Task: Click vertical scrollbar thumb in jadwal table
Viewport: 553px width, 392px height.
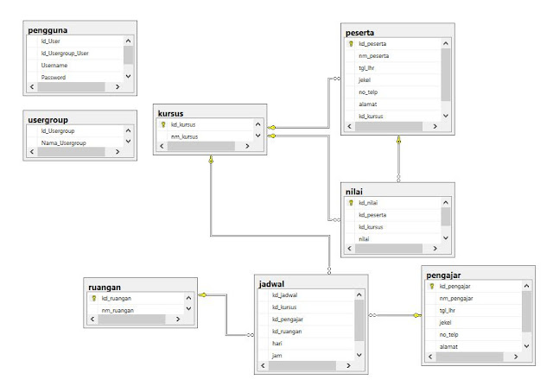Action: [x=359, y=320]
